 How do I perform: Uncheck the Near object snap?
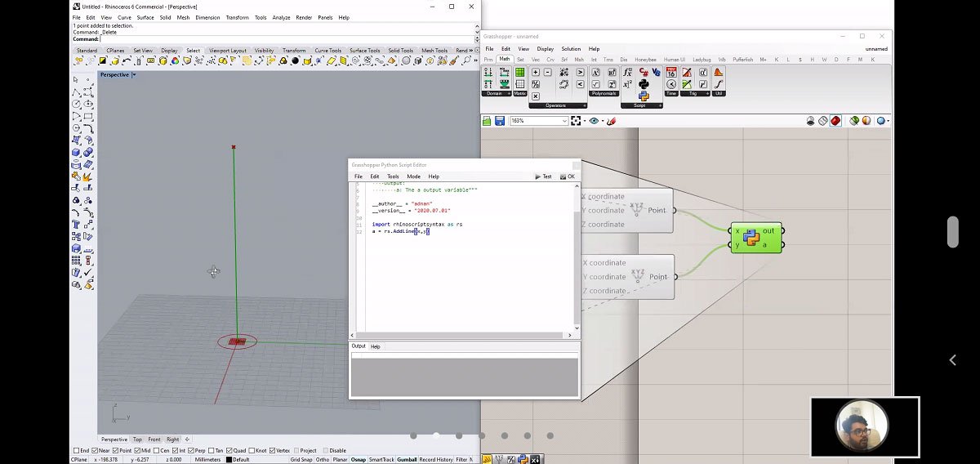[96, 450]
